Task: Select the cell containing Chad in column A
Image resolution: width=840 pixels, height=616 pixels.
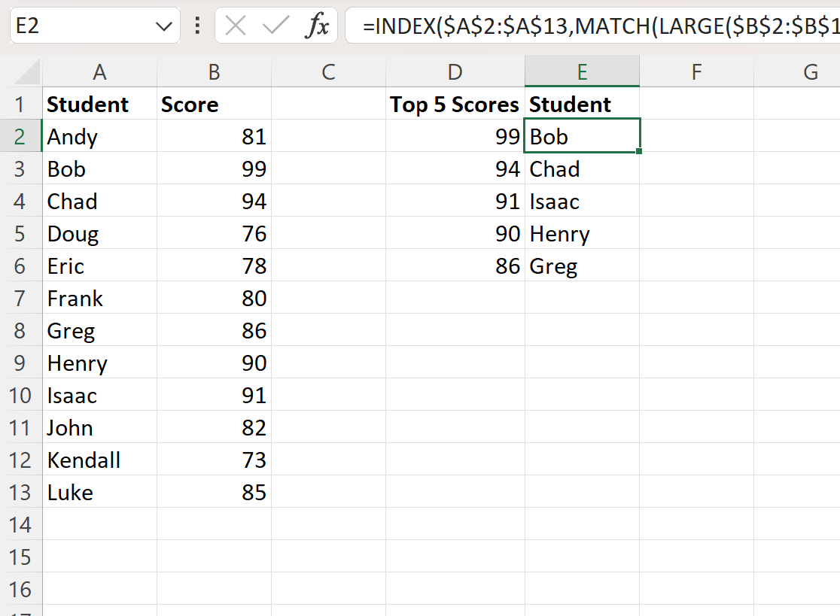Action: point(99,202)
